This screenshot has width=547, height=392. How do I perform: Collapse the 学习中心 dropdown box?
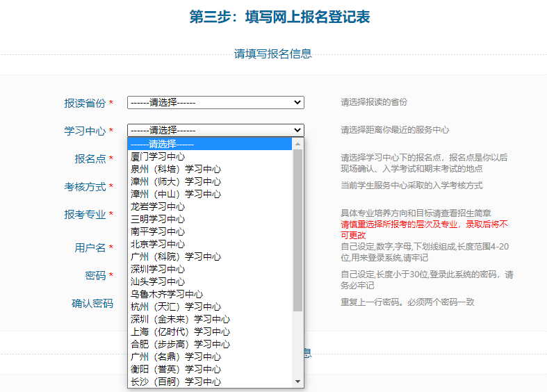215,130
